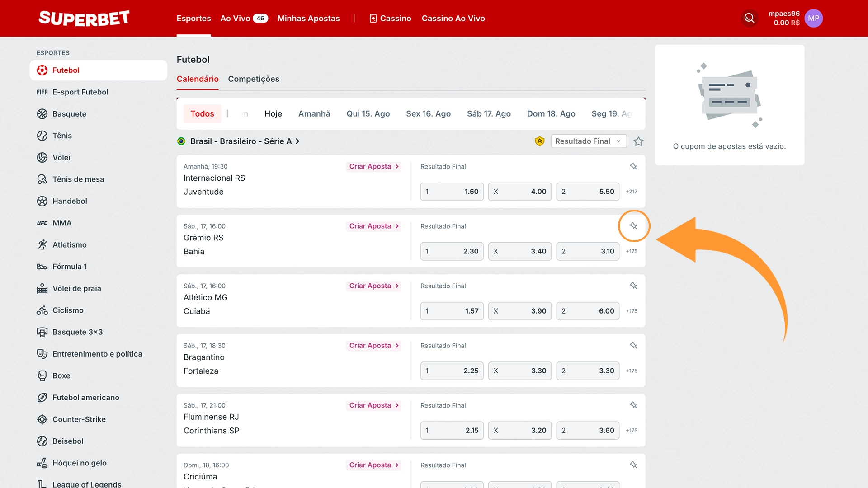Filter matches by Hoje
Viewport: 868px width, 488px height.
[273, 114]
